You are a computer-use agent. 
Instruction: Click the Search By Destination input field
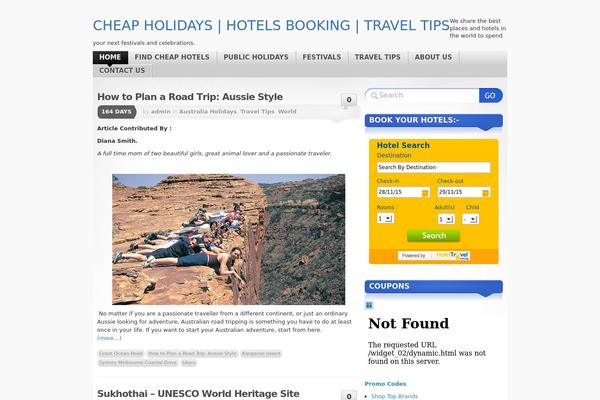point(434,167)
